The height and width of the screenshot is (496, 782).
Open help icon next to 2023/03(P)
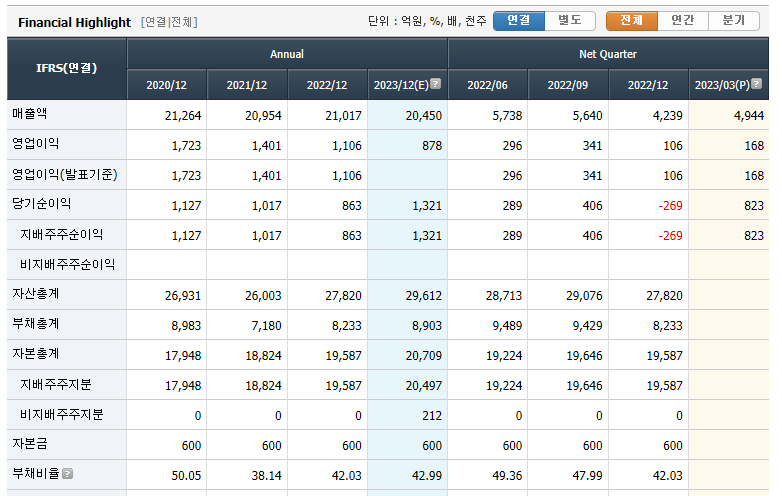[757, 84]
